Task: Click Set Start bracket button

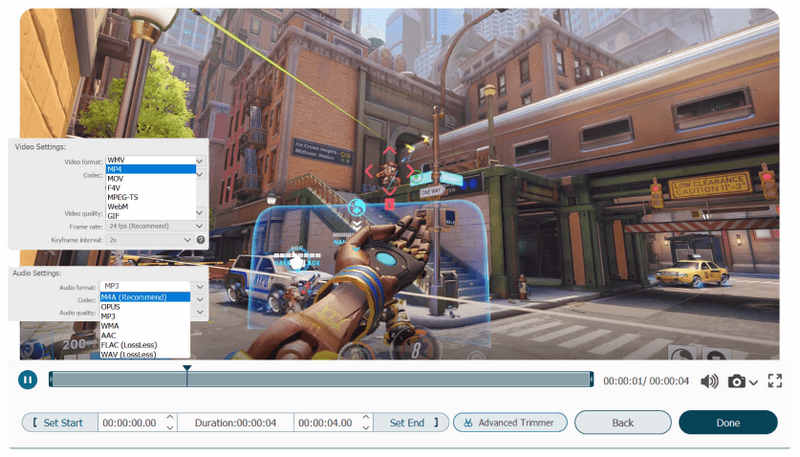Action: tap(59, 423)
